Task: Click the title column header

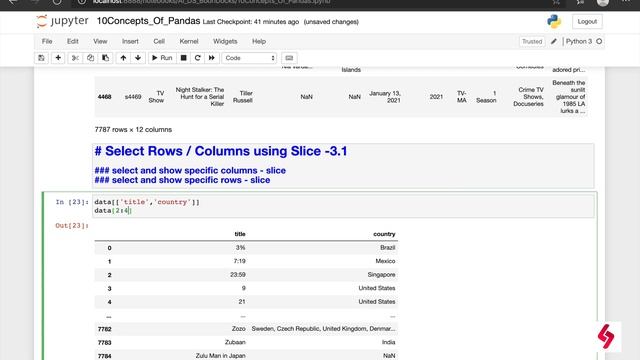Action: tap(240, 234)
